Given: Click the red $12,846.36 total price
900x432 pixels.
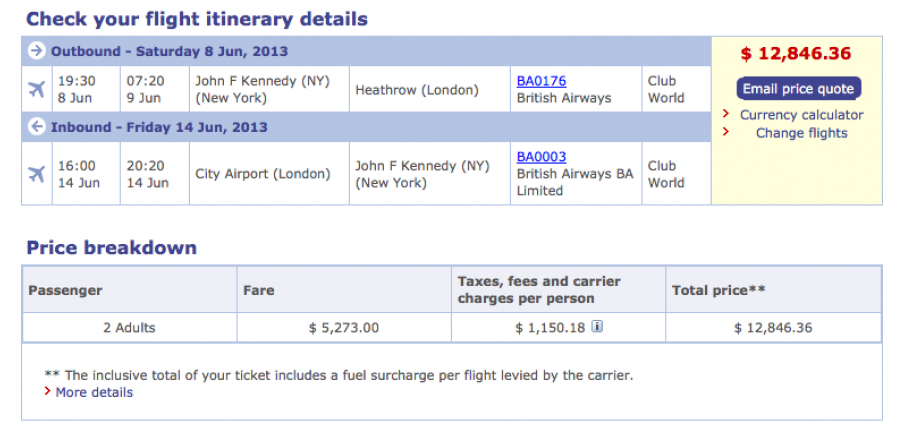Looking at the screenshot, I should click(x=796, y=54).
